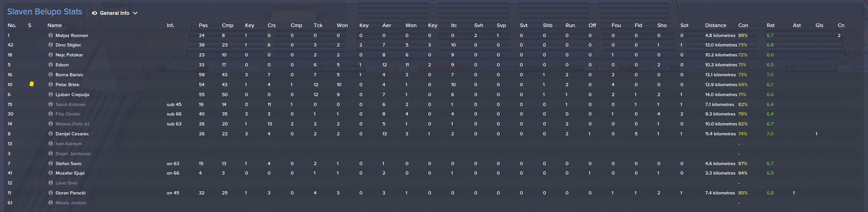Select Edson's player name
The height and width of the screenshot is (212, 868).
tap(62, 65)
